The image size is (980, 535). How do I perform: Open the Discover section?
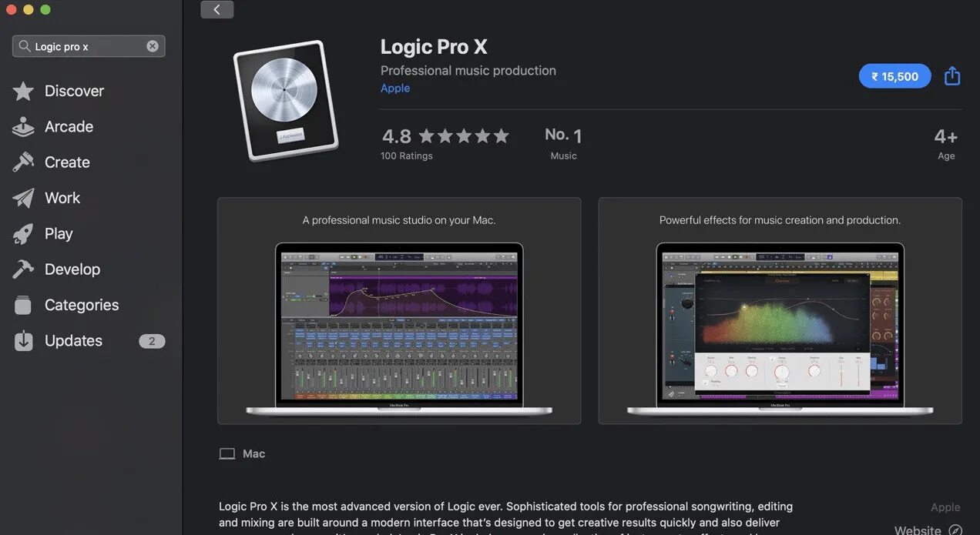click(74, 91)
